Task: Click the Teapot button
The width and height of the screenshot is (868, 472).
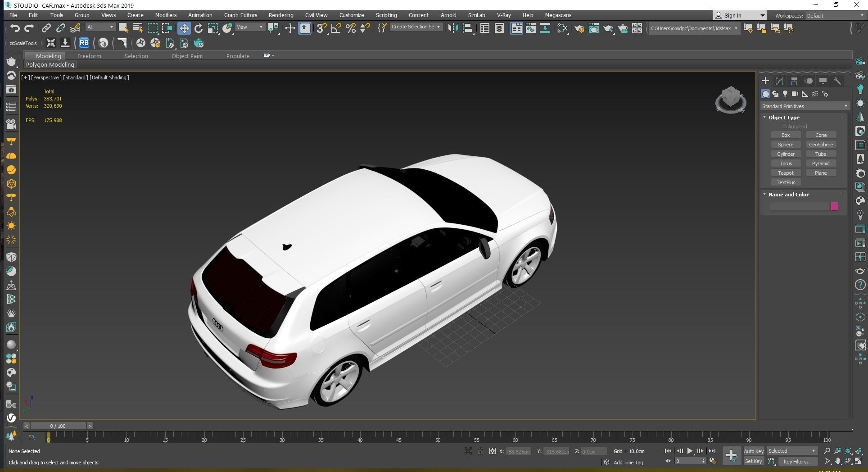Action: [x=786, y=173]
